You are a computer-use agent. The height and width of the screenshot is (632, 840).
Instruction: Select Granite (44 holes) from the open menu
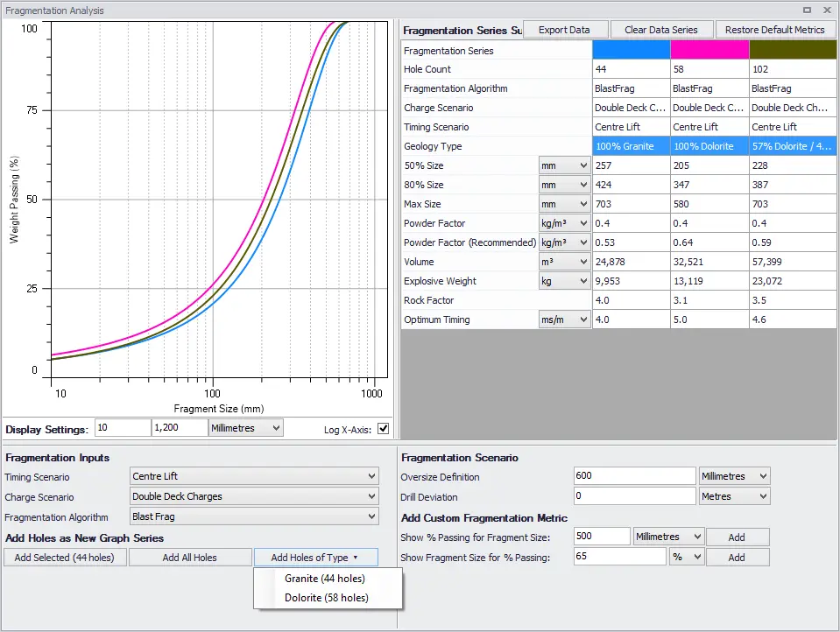(328, 578)
